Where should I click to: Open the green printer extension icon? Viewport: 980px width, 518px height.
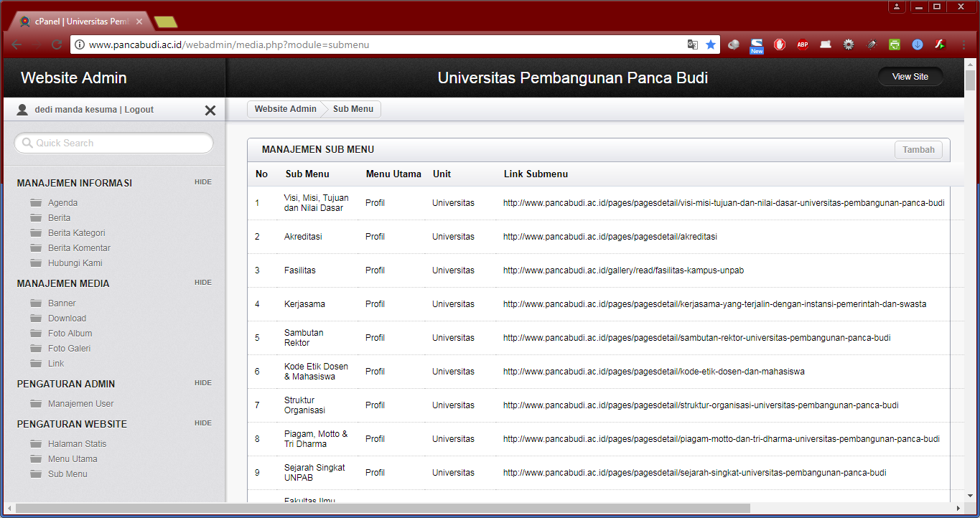click(895, 44)
